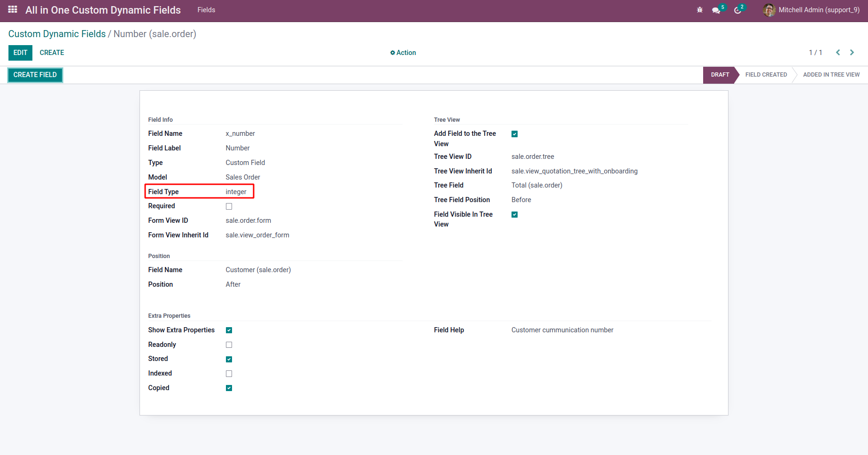Toggle Add Field to the Tree View checkbox
The width and height of the screenshot is (868, 455).
(514, 134)
